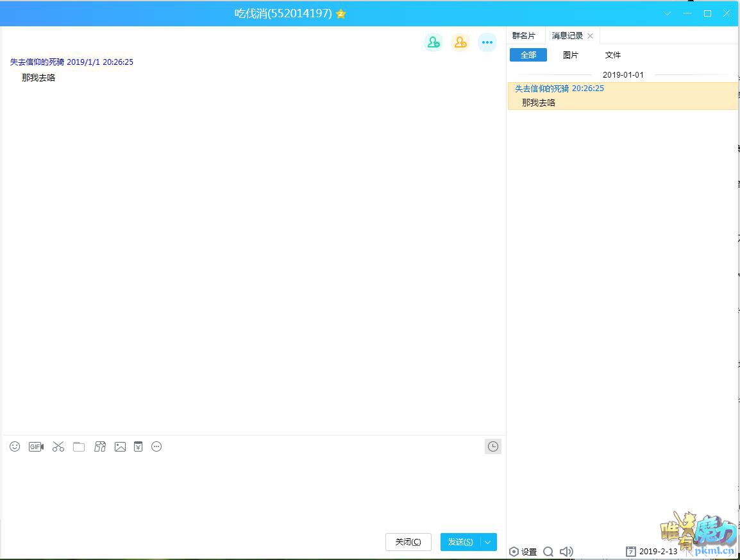Screen dimensions: 740x560
Task: Click the send picture icon
Action: [x=120, y=446]
